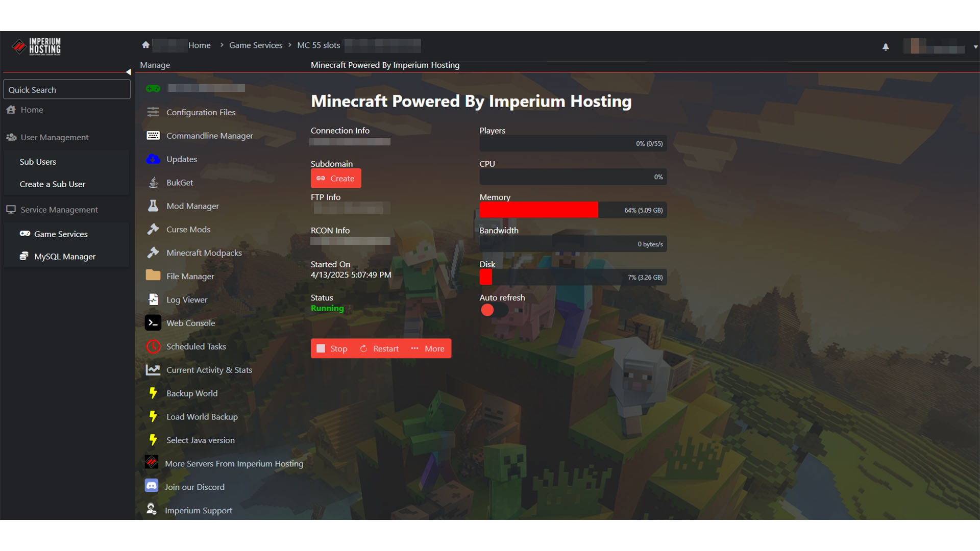The width and height of the screenshot is (980, 551).
Task: Expand User Management section
Action: 54,137
